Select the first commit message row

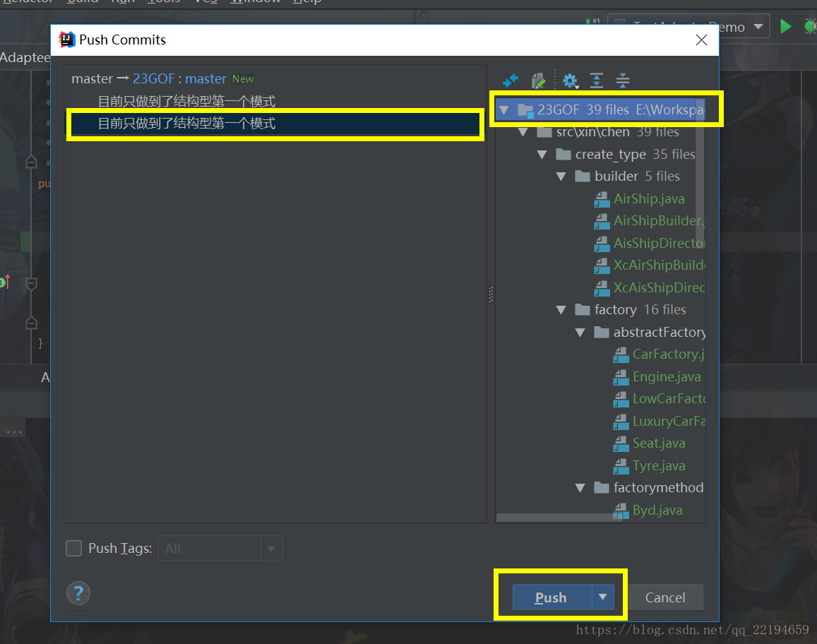click(275, 101)
